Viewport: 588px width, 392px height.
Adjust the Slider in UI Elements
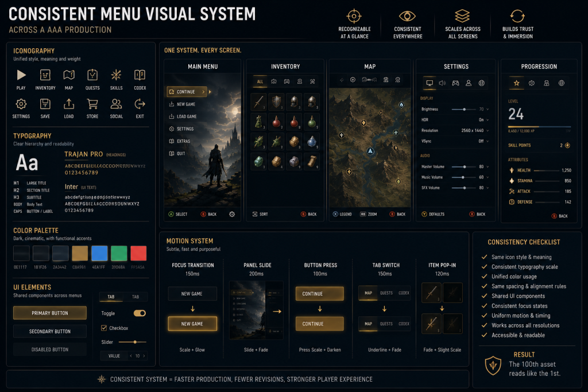(133, 342)
